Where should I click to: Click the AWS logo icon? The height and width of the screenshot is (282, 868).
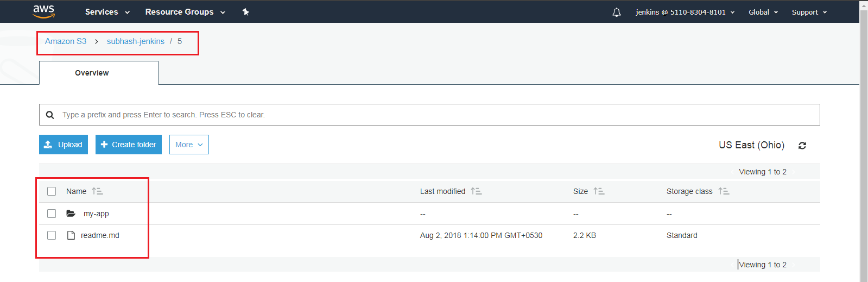(43, 11)
